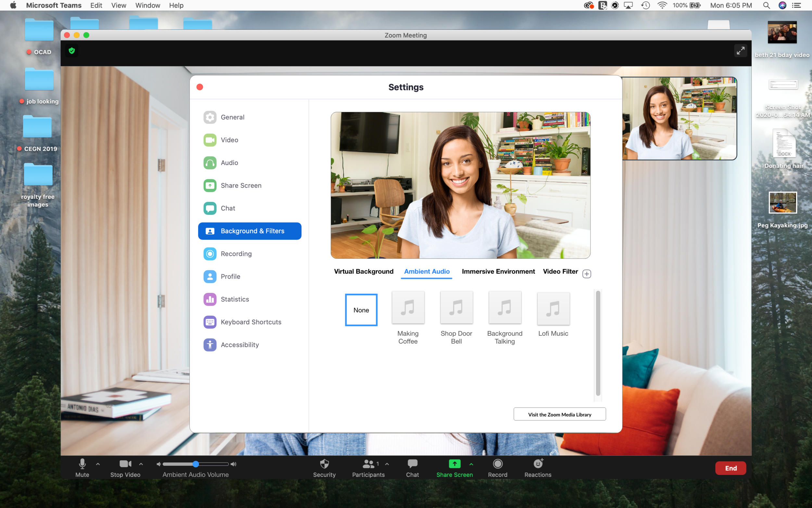Viewport: 812px width, 508px height.
Task: Stop Video camera toggle
Action: point(125,468)
